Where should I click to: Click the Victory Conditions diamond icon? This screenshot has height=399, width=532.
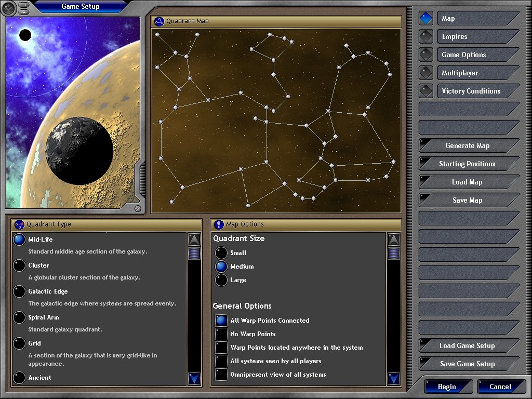(x=426, y=91)
